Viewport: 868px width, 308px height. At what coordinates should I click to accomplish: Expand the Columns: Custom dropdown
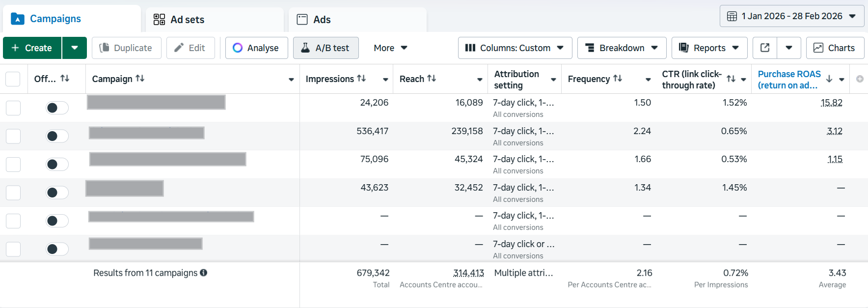point(515,48)
